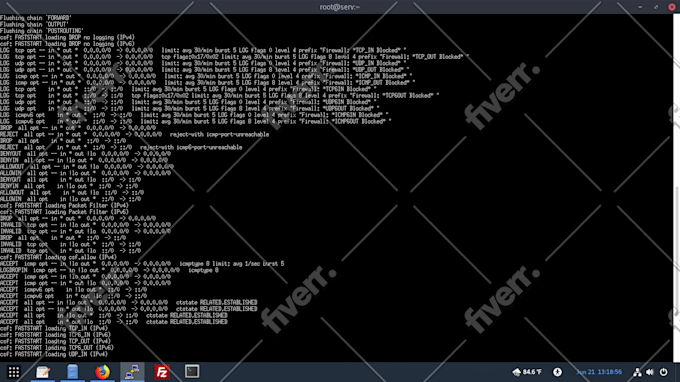Click the line 'csf: FASTSTART loading Packet Filter (IPv4)'
Screen dimensions: 680x382
(64, 206)
